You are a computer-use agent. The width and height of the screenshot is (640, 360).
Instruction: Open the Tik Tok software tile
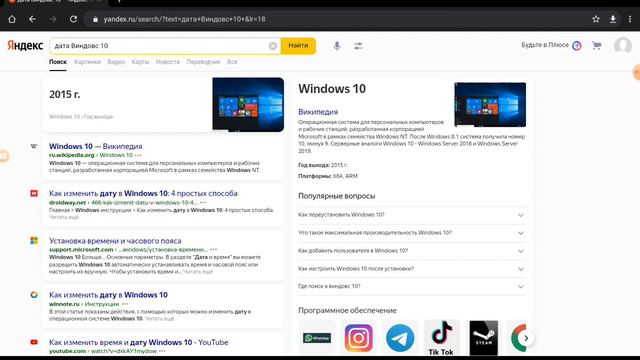tap(441, 338)
